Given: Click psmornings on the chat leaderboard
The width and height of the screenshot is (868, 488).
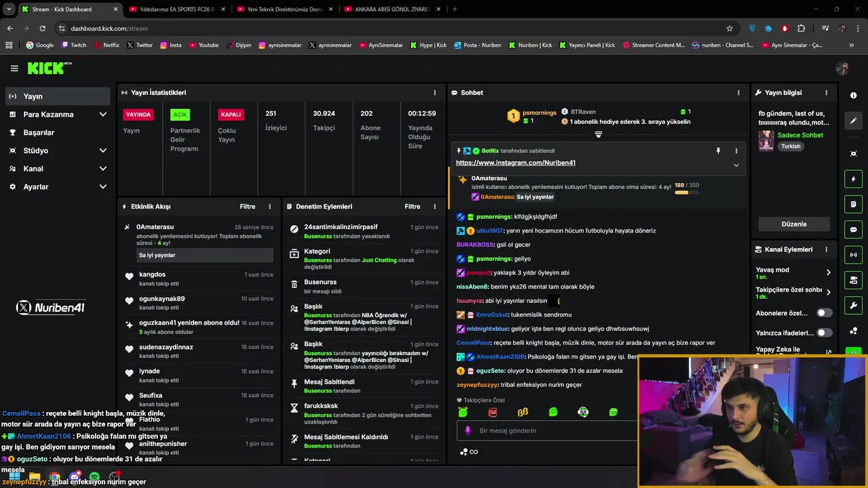Looking at the screenshot, I should click(539, 113).
